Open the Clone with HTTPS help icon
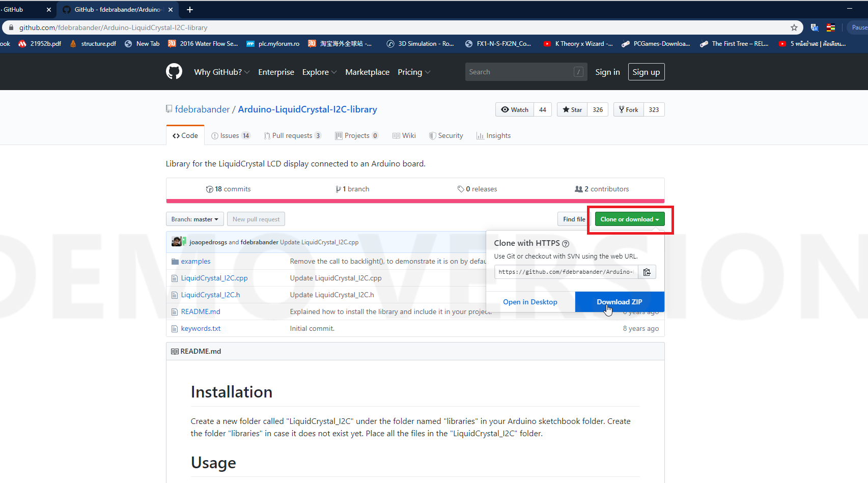The height and width of the screenshot is (483, 868). pyautogui.click(x=566, y=244)
